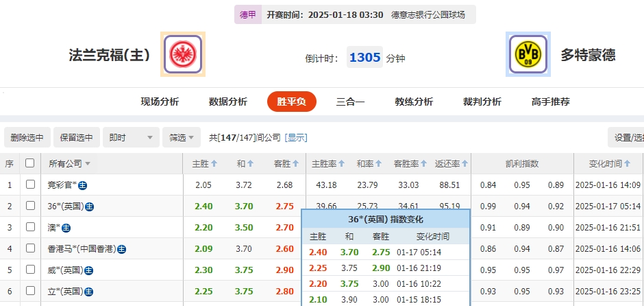Click the [显示] link
Screen dimensions: 644x306
pyautogui.click(x=296, y=137)
